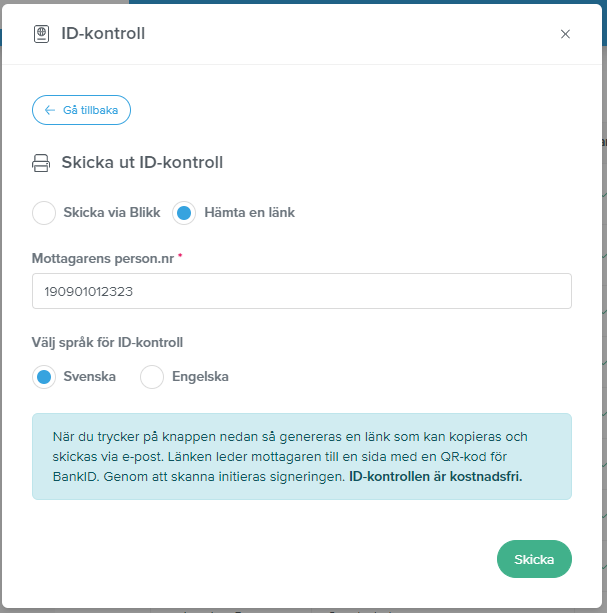Click the Hämta en länk label text
This screenshot has width=607, height=613.
coord(250,213)
